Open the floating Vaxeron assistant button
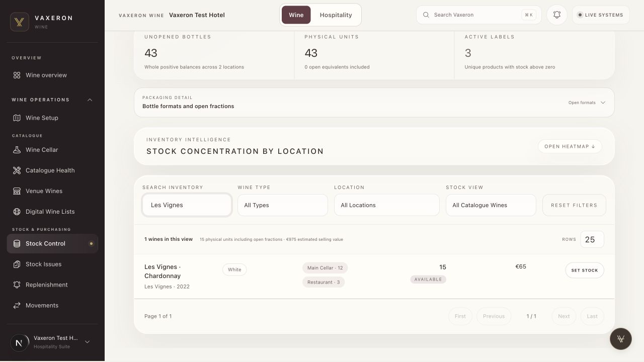 620,338
